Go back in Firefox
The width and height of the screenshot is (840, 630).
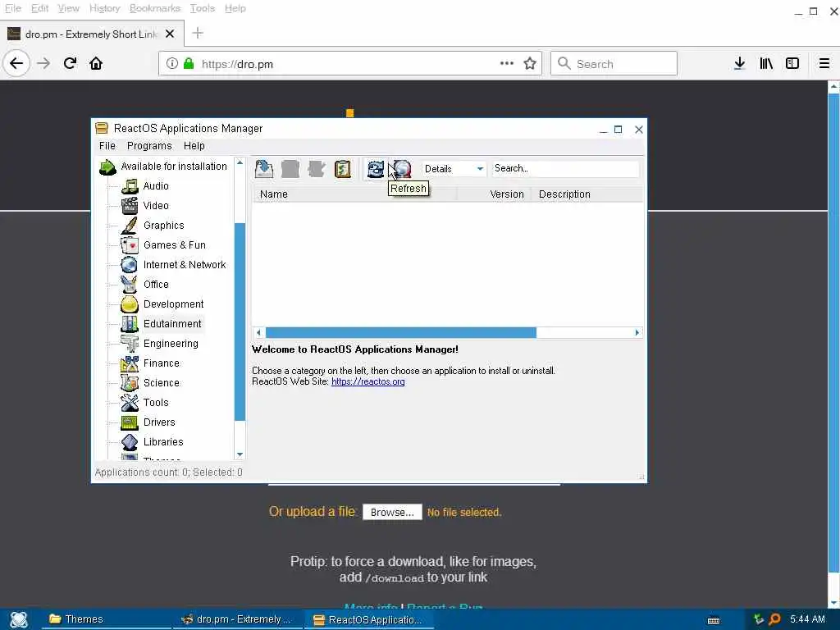(x=16, y=63)
